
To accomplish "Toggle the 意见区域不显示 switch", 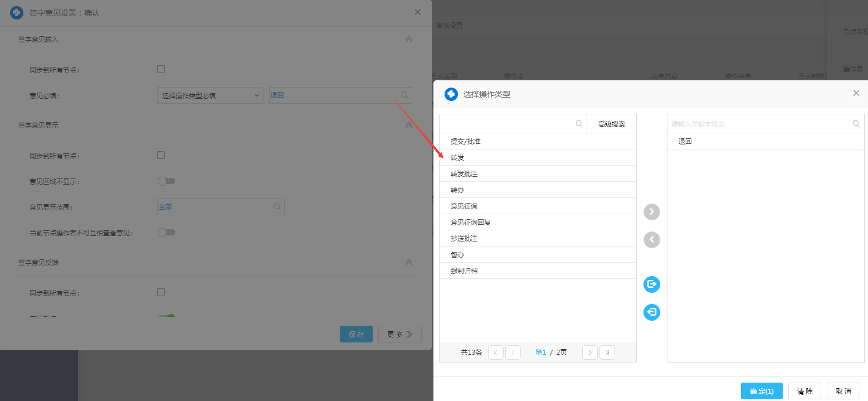I will click(x=166, y=181).
